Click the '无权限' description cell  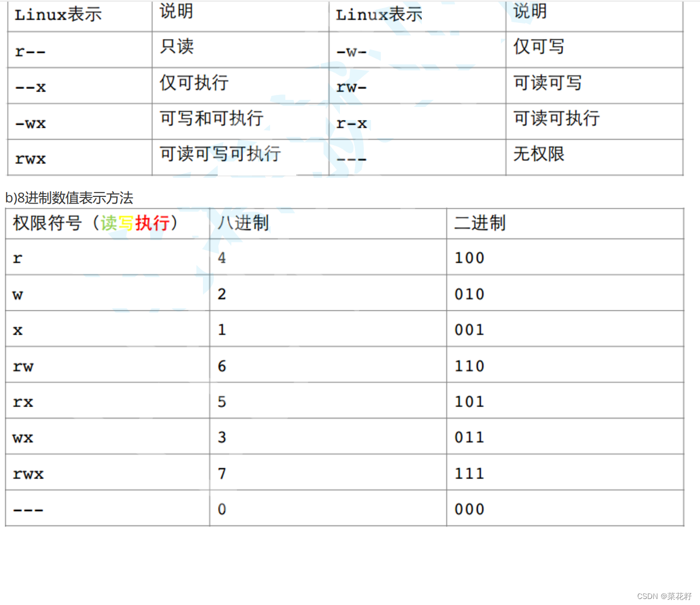(x=595, y=158)
